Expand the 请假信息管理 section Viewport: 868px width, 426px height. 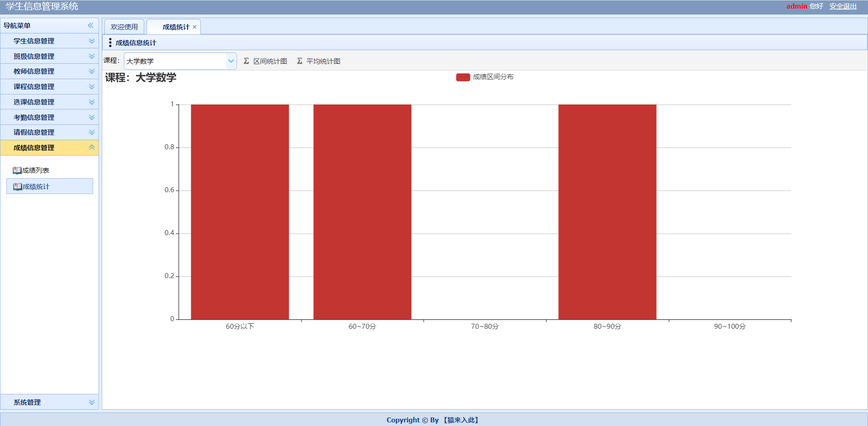(x=92, y=132)
